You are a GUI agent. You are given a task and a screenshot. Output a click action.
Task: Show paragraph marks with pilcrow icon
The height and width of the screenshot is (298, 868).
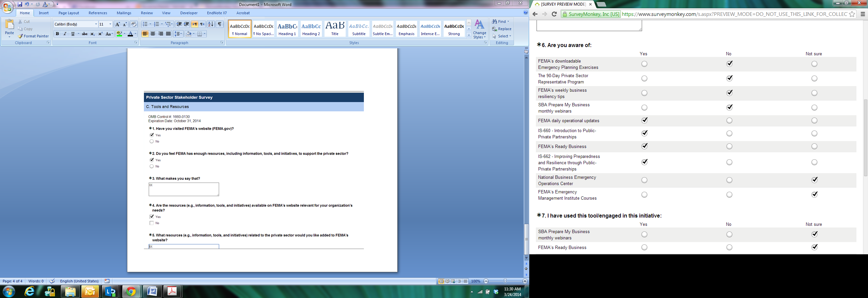pos(220,24)
